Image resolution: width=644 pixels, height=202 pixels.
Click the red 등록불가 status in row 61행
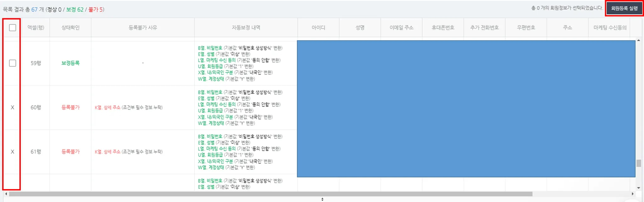point(70,152)
